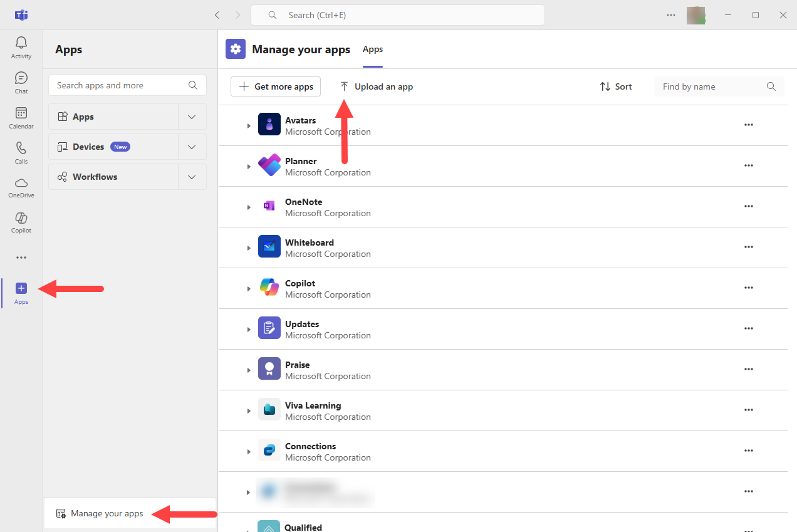The width and height of the screenshot is (797, 532).
Task: Go forward with the right arrow
Action: click(237, 15)
